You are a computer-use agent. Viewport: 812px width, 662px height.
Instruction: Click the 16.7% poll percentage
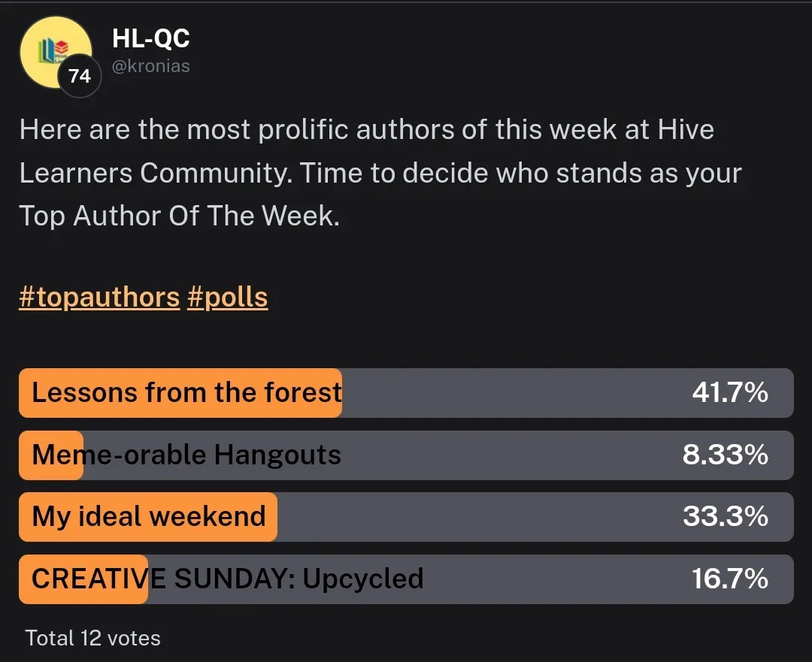tap(729, 579)
